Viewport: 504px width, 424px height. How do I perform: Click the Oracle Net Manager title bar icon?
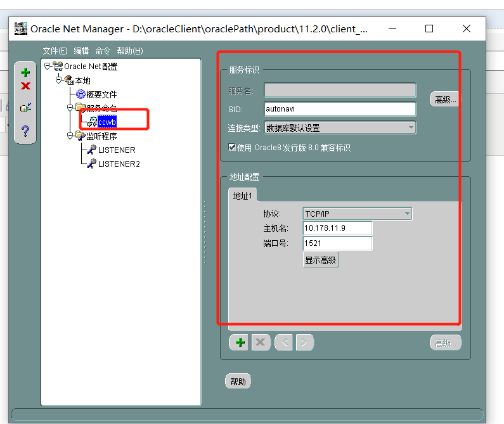[x=21, y=29]
